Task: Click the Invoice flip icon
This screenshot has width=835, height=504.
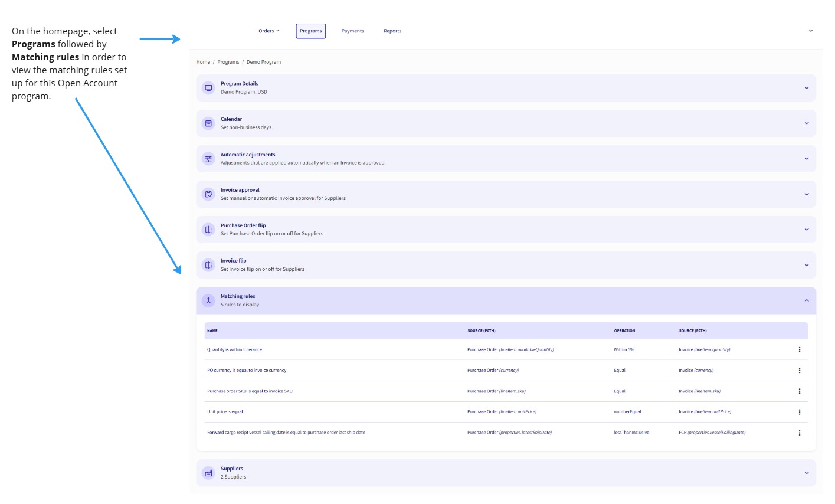Action: click(208, 264)
